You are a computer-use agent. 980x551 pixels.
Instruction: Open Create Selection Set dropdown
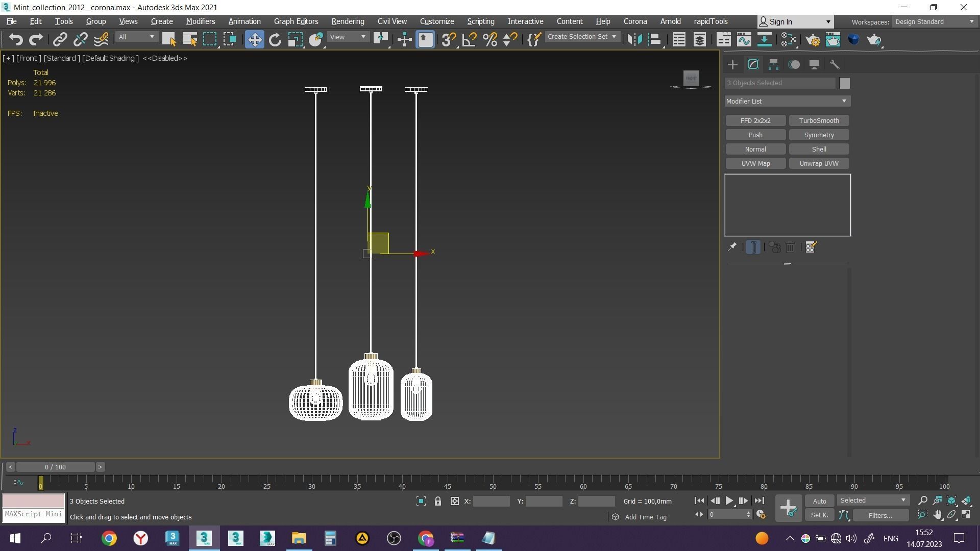coord(582,37)
